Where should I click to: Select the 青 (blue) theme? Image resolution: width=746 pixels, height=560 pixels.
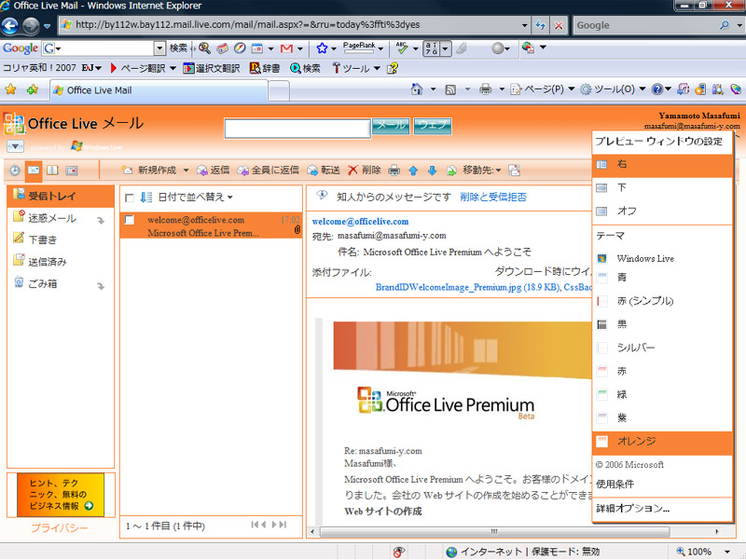tap(662, 277)
